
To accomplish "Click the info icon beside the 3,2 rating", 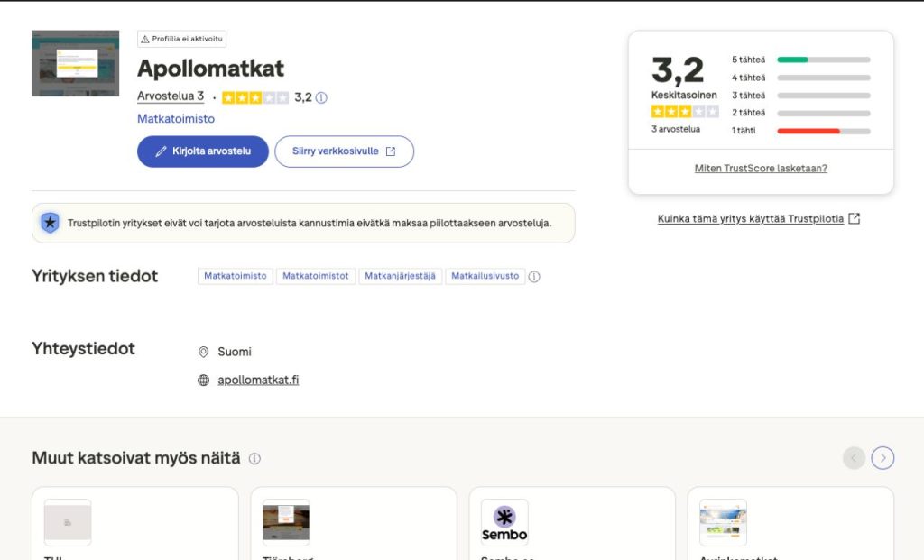I will pyautogui.click(x=321, y=97).
